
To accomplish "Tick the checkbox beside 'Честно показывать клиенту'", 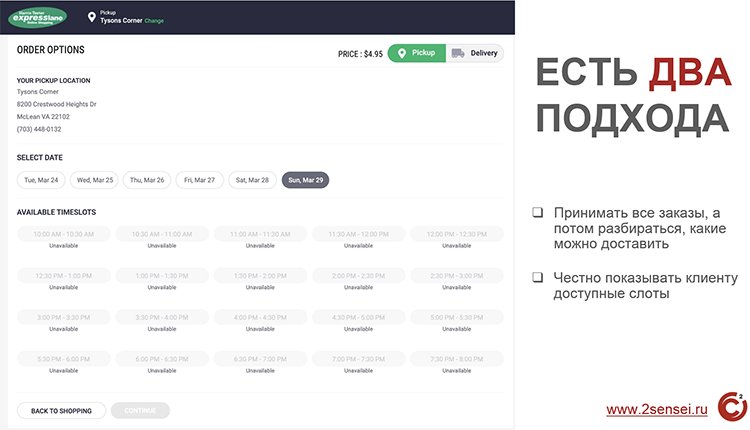I will coord(538,277).
